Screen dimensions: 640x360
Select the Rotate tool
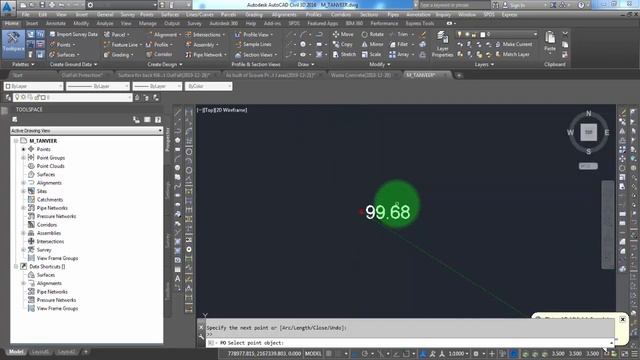[x=373, y=35]
